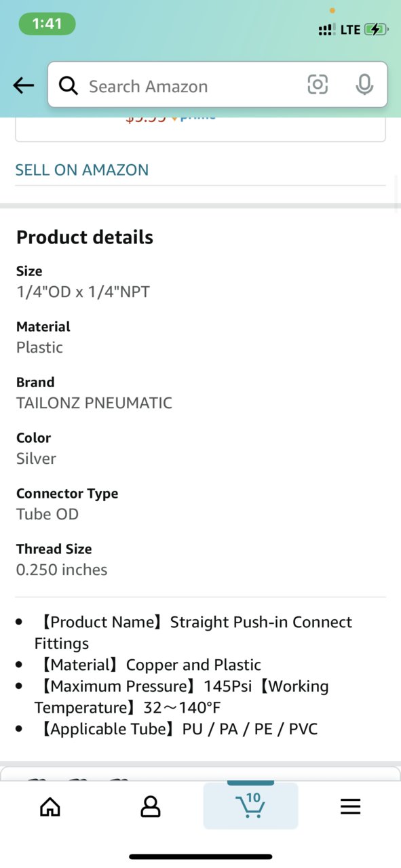This screenshot has height=868, width=401.
Task: Tap the SELL ON AMAZON link
Action: pyautogui.click(x=82, y=170)
